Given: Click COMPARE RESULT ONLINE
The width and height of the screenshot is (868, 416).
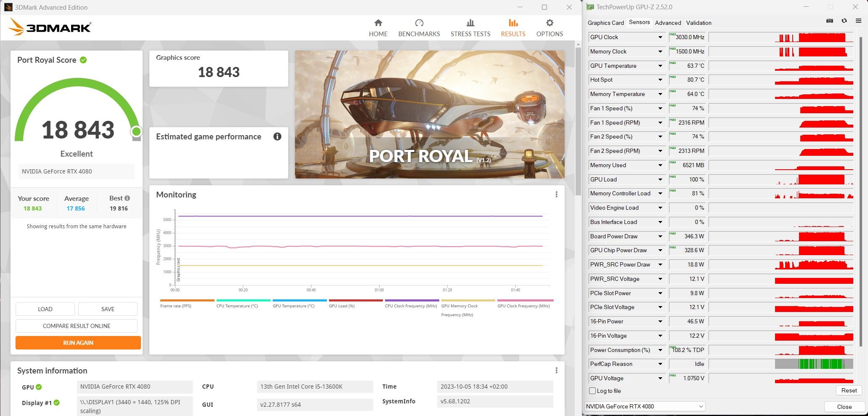Looking at the screenshot, I should point(77,326).
